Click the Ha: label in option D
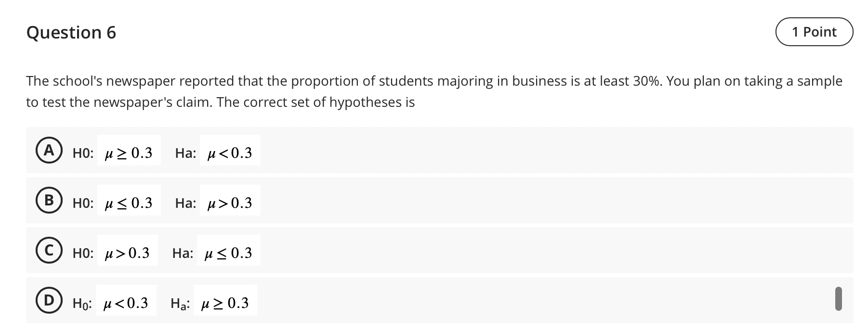This screenshot has width=868, height=331. (x=180, y=303)
